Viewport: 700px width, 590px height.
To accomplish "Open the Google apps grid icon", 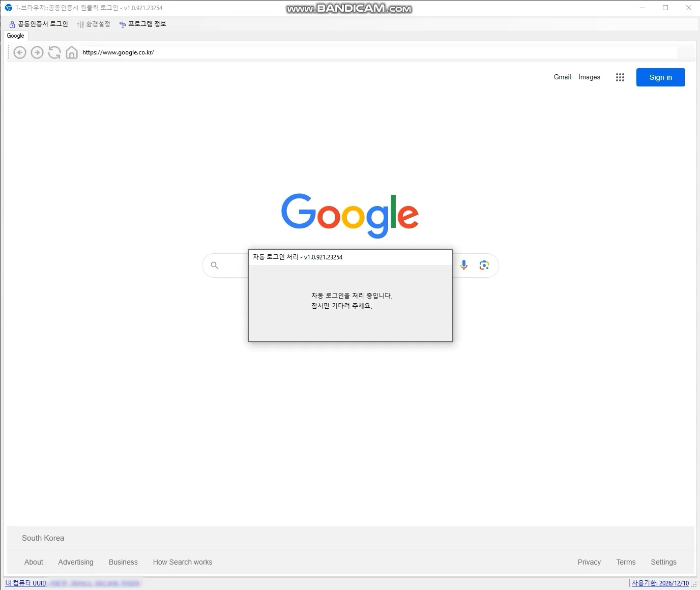I will coord(620,77).
